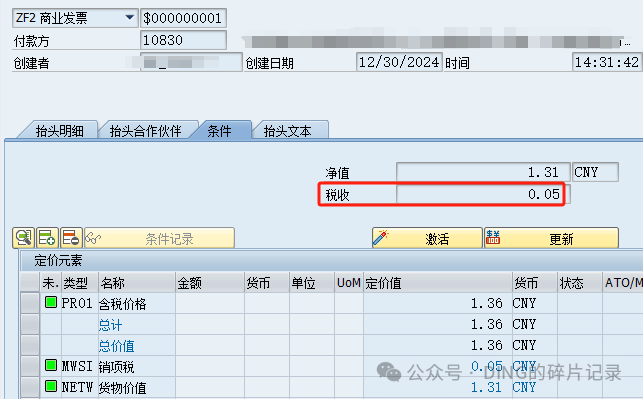Click the 类型 column header
Screen dimensions: 643x399
tap(80, 283)
